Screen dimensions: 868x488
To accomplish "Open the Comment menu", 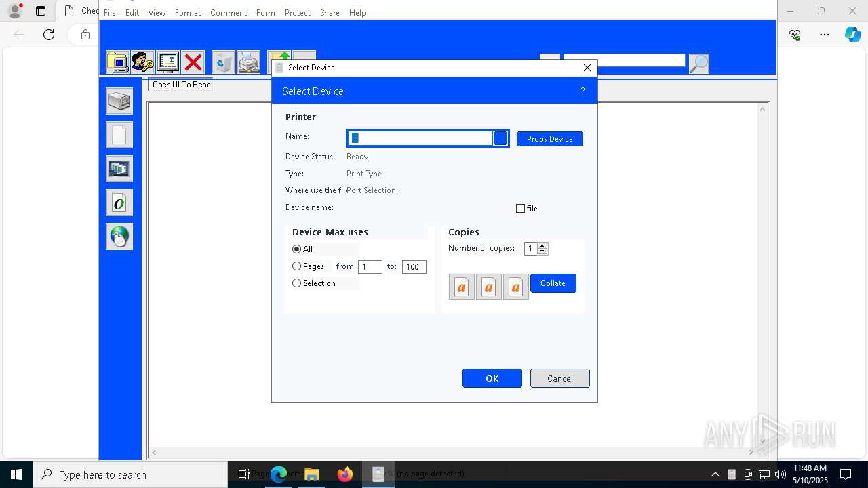I will pos(229,13).
